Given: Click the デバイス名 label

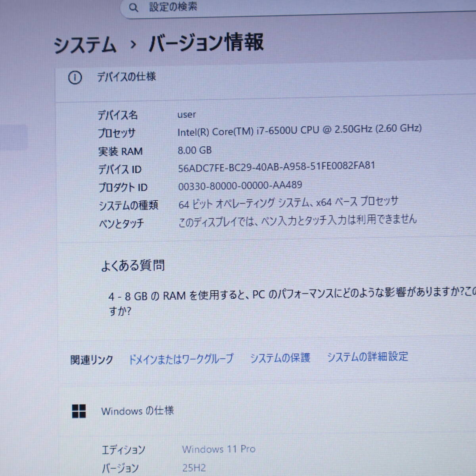Looking at the screenshot, I should (x=118, y=115).
